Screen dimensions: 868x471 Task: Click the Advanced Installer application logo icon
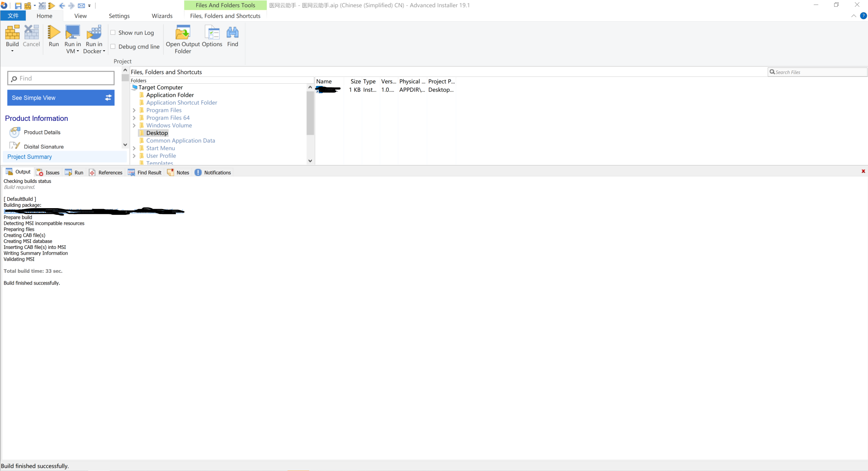coord(4,5)
